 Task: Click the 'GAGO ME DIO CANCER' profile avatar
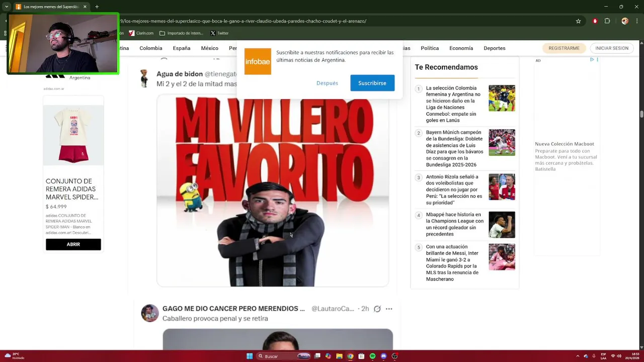click(x=150, y=313)
